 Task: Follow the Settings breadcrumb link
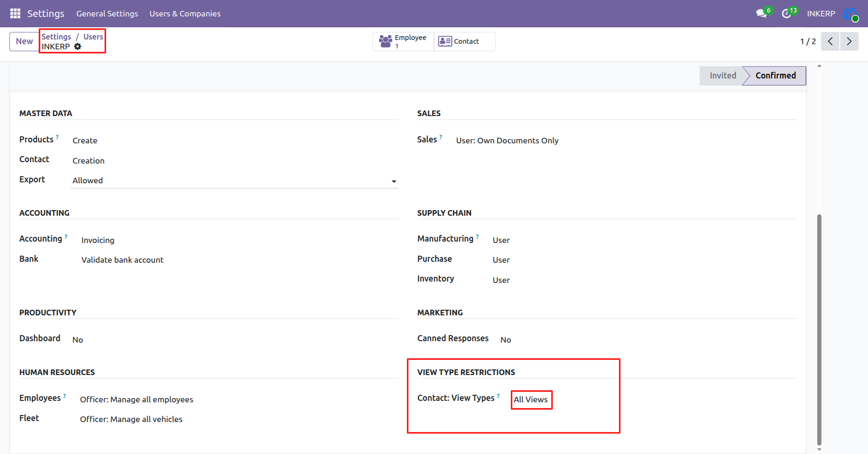[x=56, y=37]
